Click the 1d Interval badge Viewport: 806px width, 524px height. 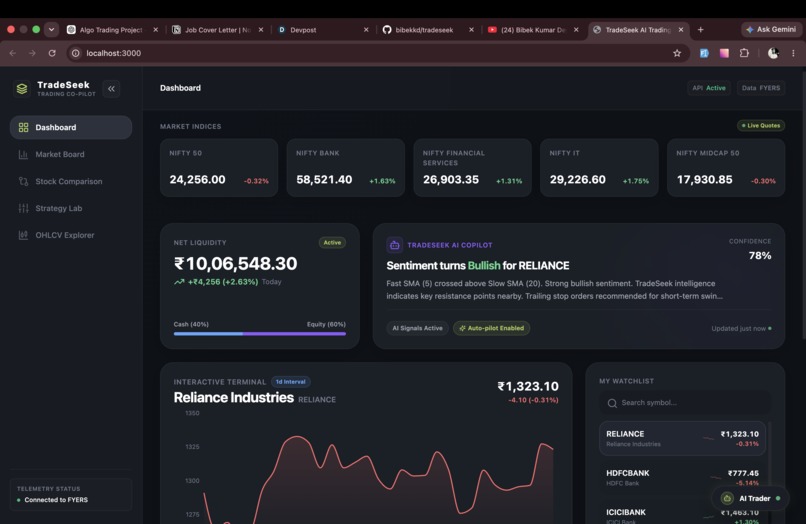click(290, 382)
